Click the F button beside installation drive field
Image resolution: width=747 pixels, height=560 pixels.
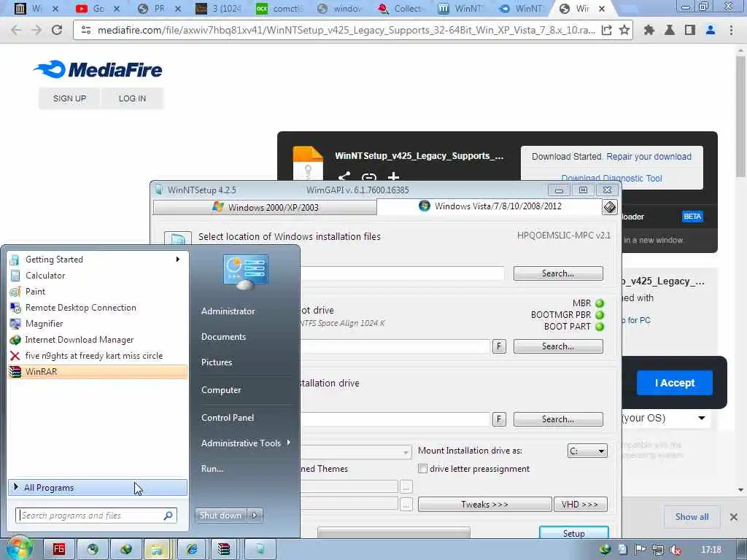(x=499, y=419)
